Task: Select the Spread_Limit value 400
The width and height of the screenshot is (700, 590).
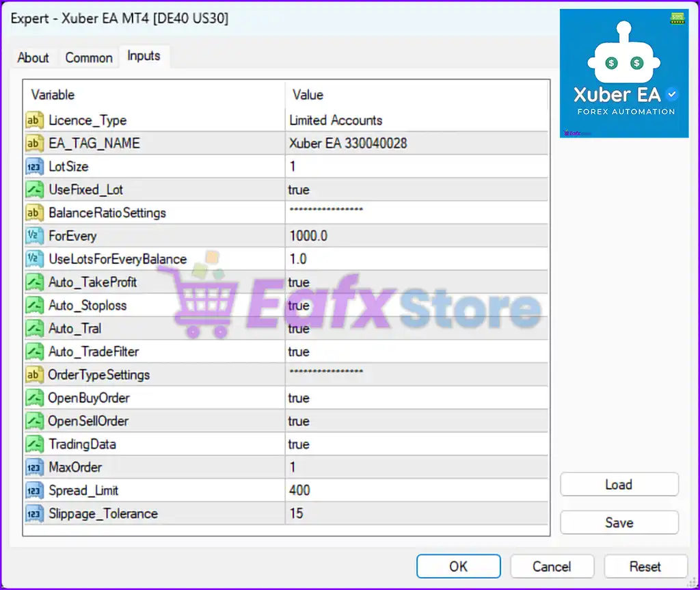Action: [416, 490]
